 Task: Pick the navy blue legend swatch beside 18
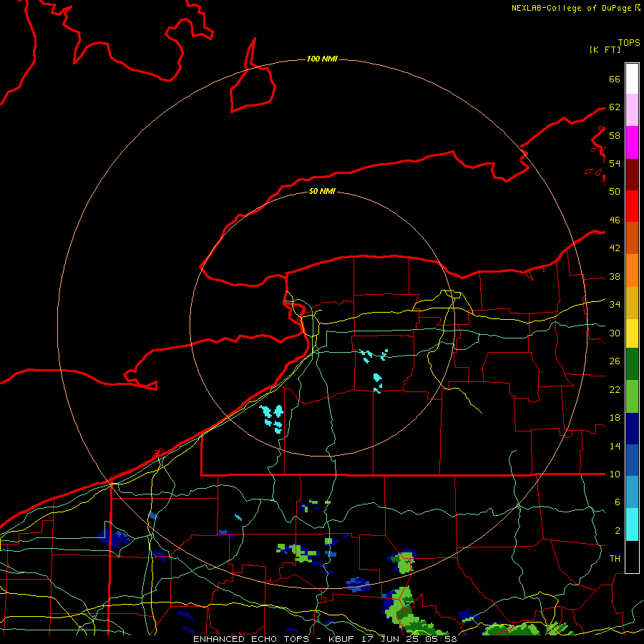tap(632, 429)
